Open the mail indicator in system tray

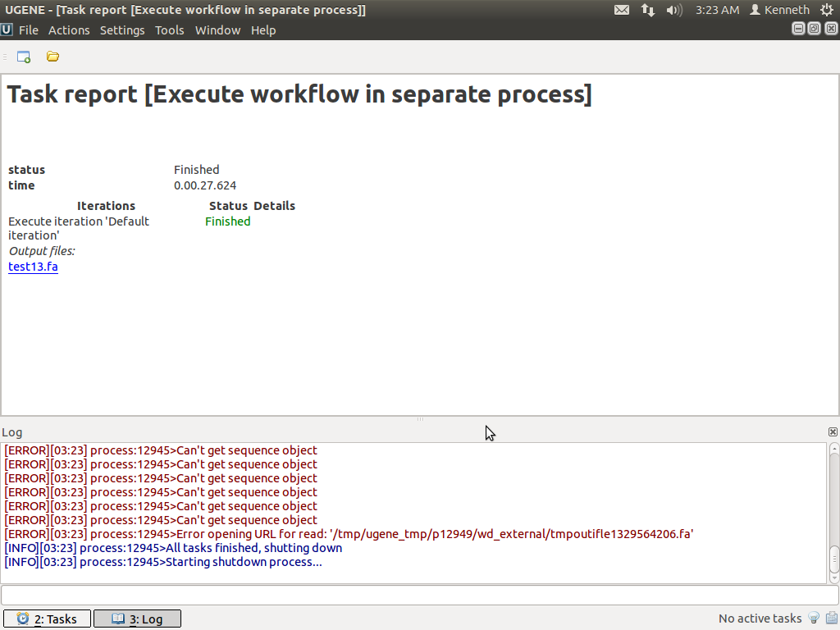622,10
